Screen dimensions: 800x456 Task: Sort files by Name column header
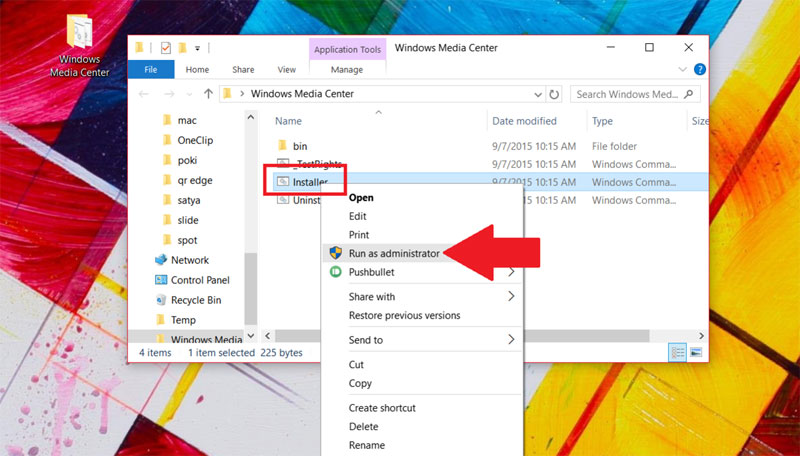tap(288, 121)
